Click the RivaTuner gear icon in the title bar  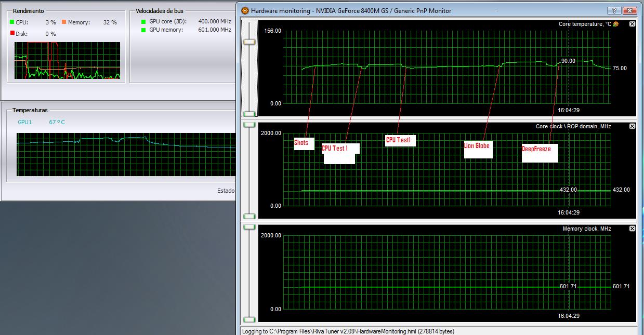click(x=244, y=10)
